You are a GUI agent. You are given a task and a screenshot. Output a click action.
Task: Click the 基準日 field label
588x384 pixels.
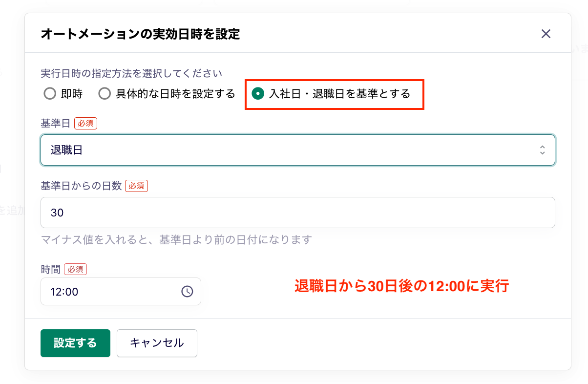[54, 123]
